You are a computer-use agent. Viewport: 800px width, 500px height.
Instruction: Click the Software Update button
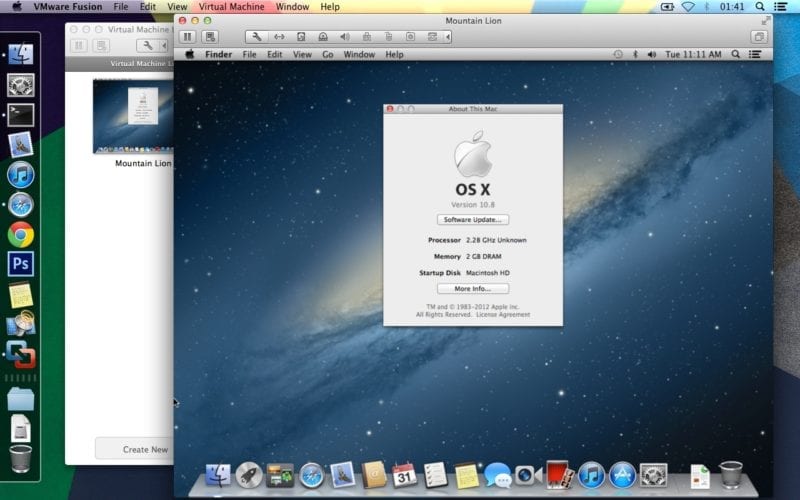point(473,220)
